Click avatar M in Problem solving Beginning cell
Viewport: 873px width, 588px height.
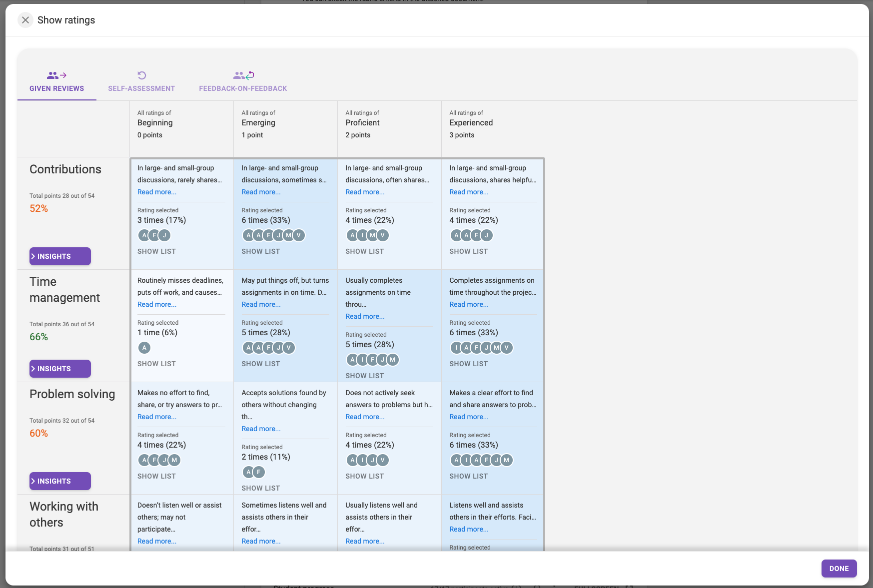[x=174, y=460]
